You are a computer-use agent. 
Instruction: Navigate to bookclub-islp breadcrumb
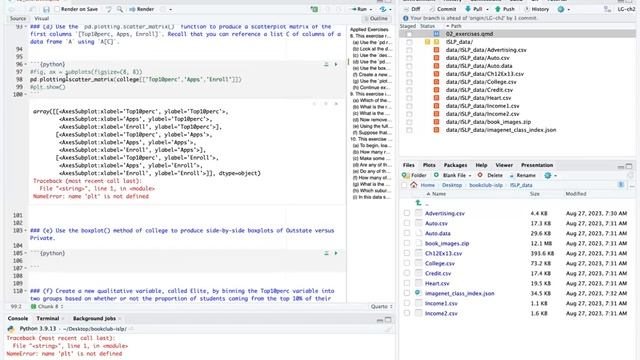coord(486,185)
